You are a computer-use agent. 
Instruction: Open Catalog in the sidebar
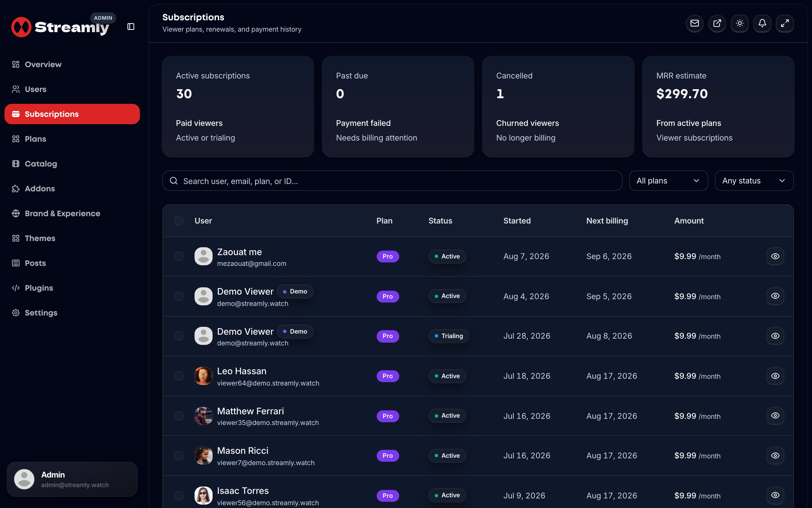72,164
